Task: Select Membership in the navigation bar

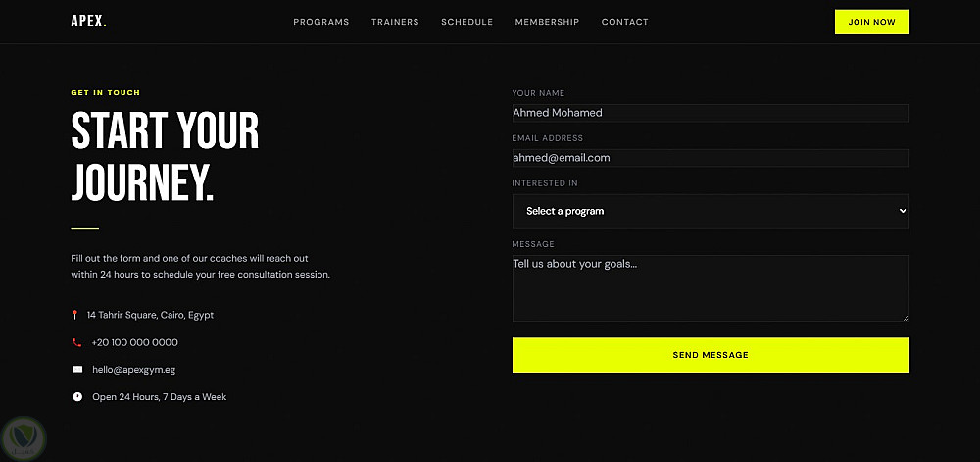Action: (x=547, y=22)
